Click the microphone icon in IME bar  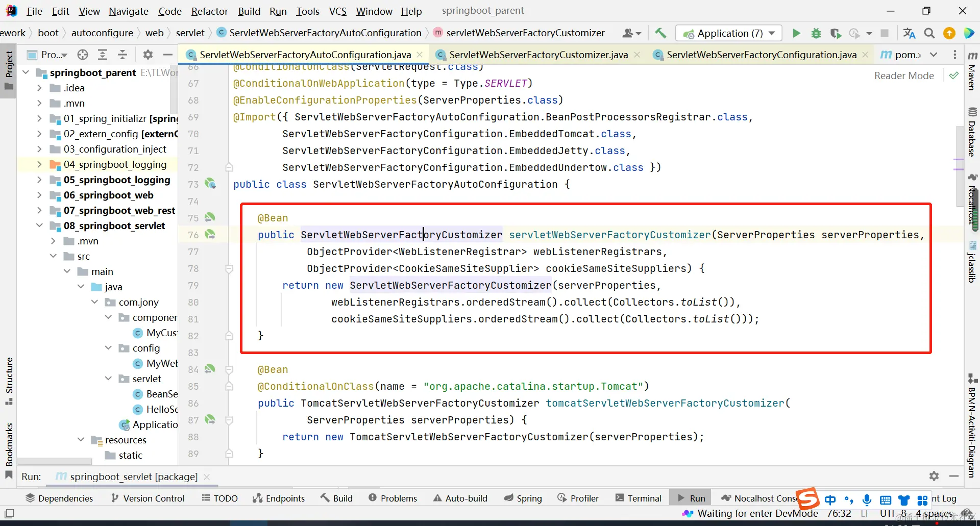coord(867,500)
